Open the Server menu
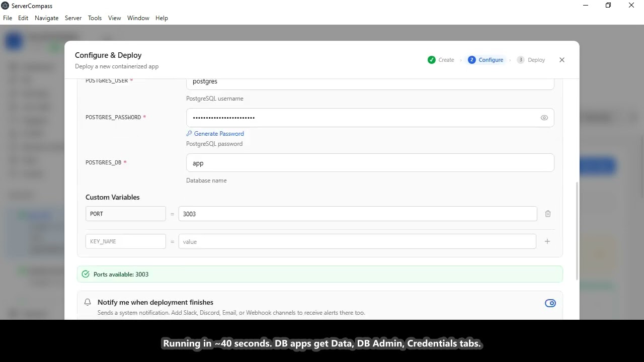The width and height of the screenshot is (644, 362). [73, 18]
